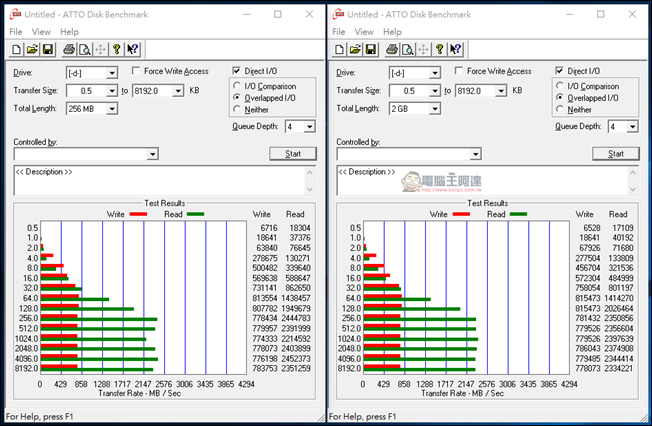Image resolution: width=652 pixels, height=426 pixels.
Task: Open Controlled by dropdown in left window
Action: (153, 154)
